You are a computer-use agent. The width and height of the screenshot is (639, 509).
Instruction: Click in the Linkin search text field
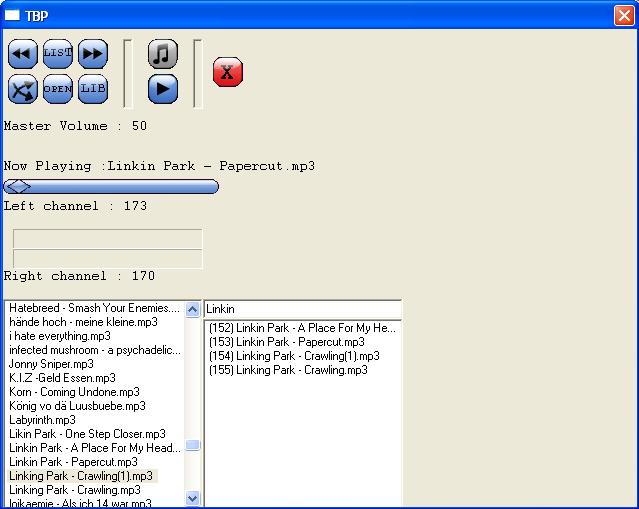click(x=302, y=309)
